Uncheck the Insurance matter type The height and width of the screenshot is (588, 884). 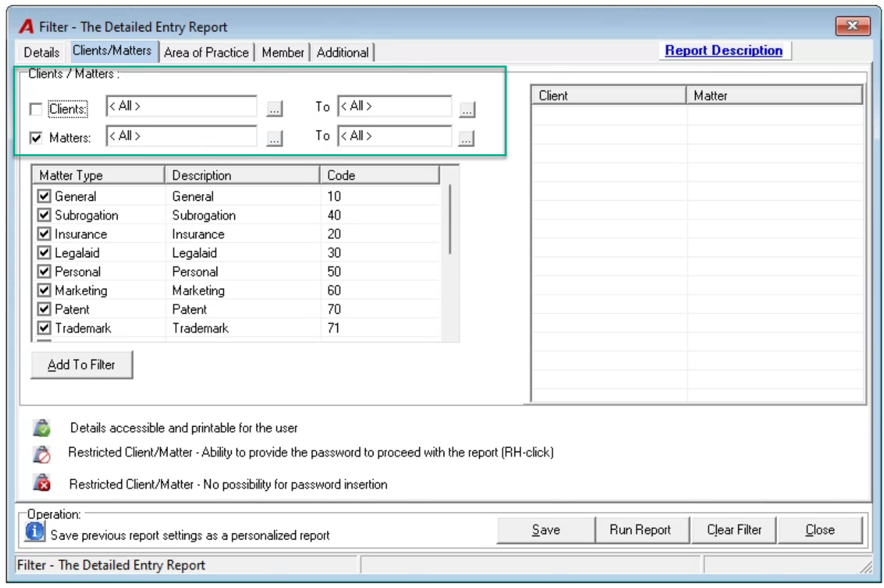tap(45, 234)
